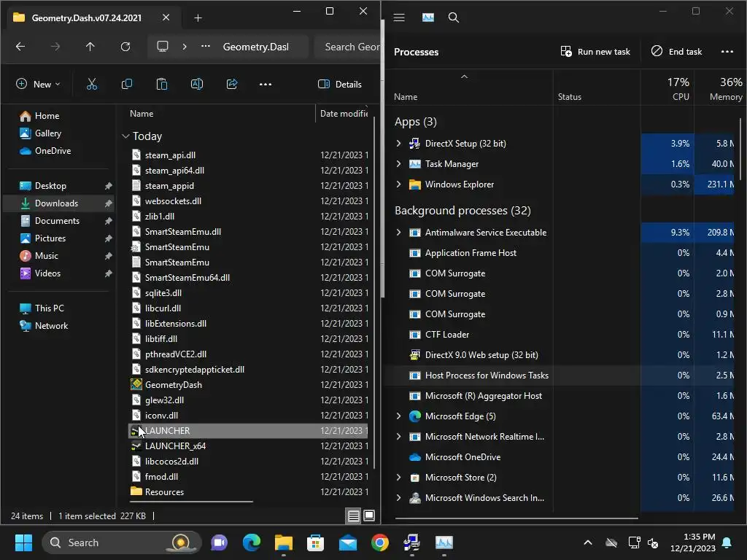This screenshot has height=560, width=747.
Task: Open the See more options in Explorer toolbar
Action: pos(266,85)
